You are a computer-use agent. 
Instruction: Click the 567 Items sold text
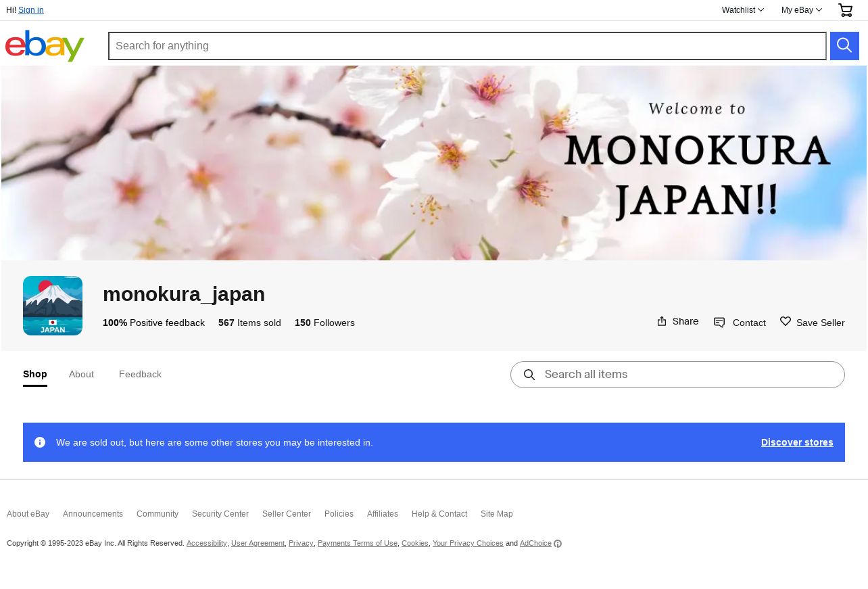249,323
